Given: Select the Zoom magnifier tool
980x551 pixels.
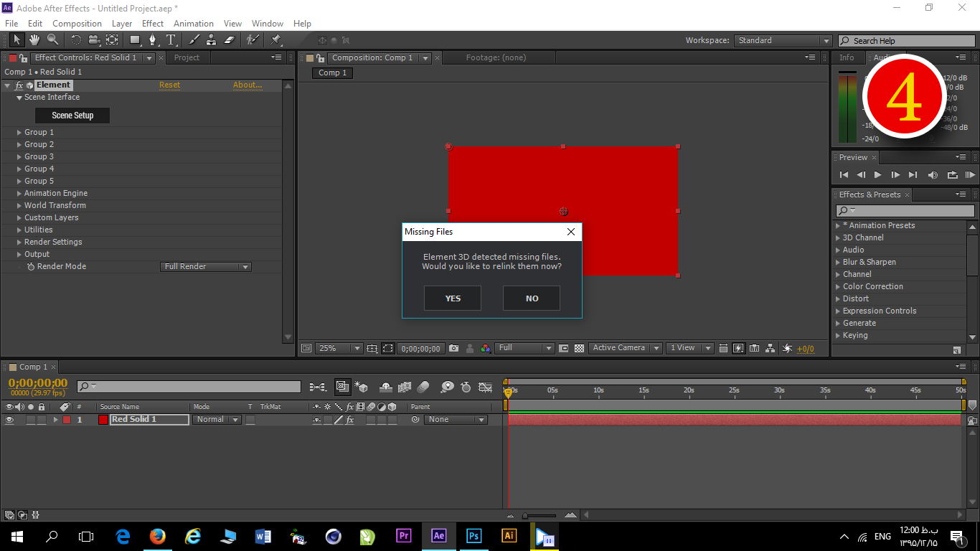Looking at the screenshot, I should coord(53,40).
